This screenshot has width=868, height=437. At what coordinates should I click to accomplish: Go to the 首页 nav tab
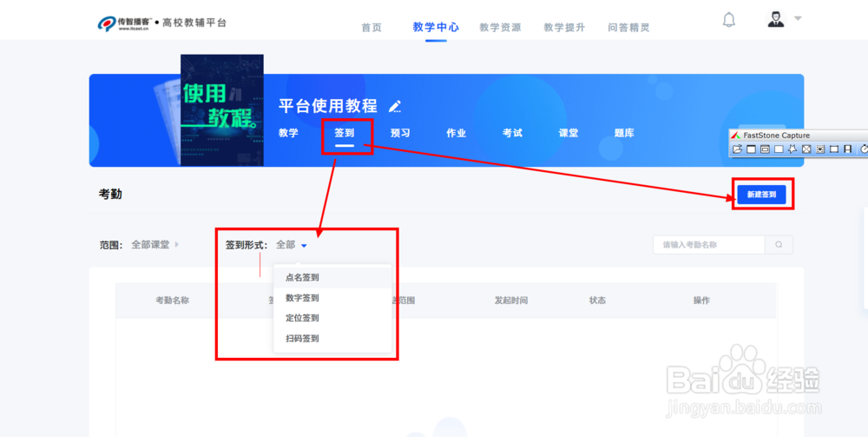372,27
